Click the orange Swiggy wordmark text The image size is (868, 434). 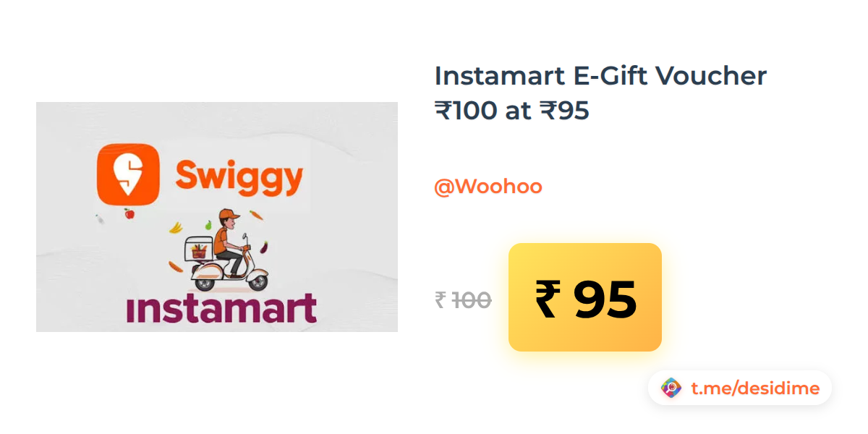point(239,178)
